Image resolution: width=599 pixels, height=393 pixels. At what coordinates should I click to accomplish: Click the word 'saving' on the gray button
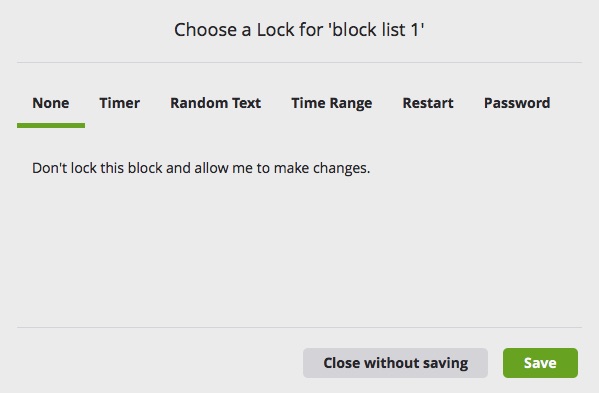tap(445, 363)
